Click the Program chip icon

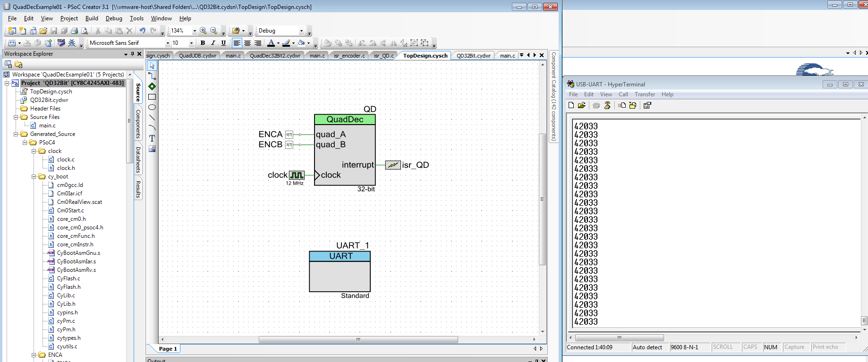click(x=61, y=43)
